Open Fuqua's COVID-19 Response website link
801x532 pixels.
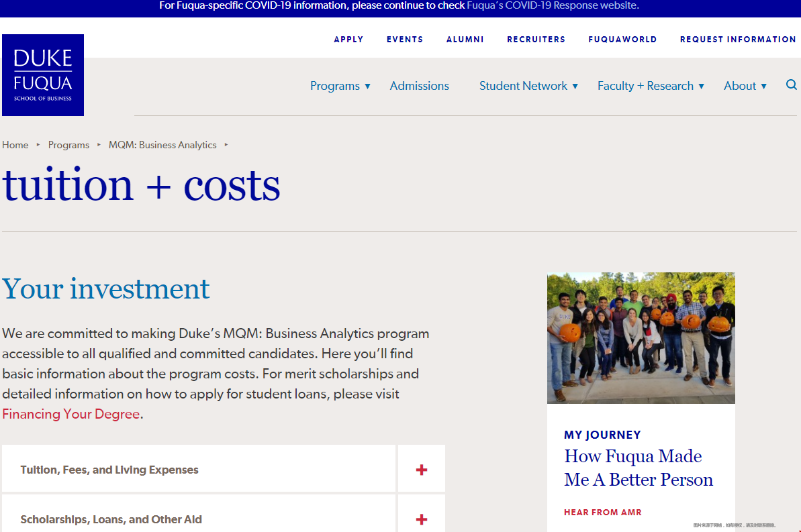pos(553,5)
